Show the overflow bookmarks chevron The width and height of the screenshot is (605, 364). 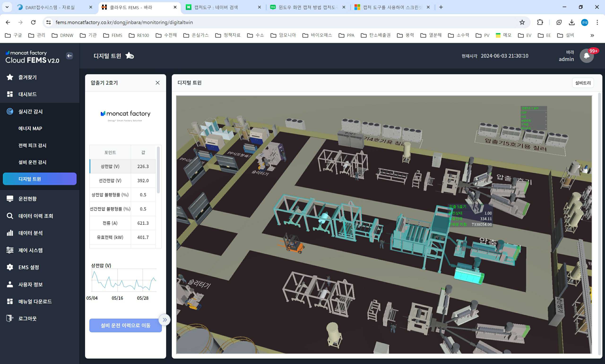pos(592,35)
